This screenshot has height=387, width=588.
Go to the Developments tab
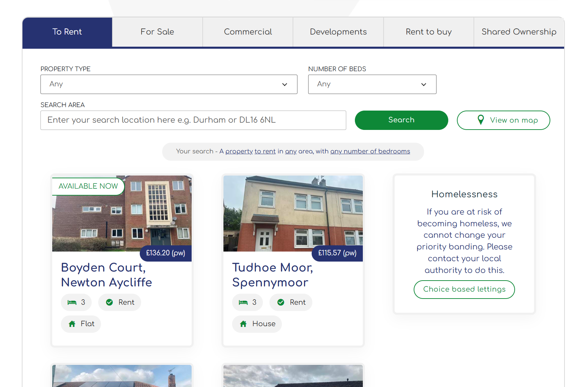click(338, 32)
